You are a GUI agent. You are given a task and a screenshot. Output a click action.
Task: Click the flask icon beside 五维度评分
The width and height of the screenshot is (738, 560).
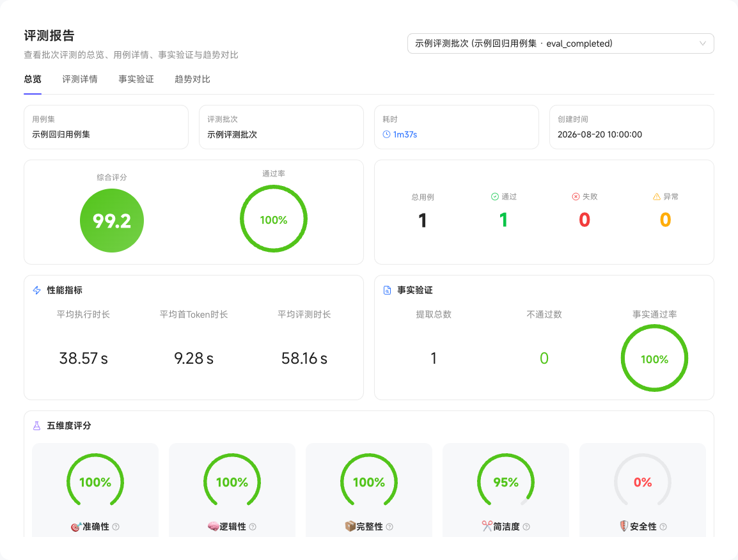(36, 426)
